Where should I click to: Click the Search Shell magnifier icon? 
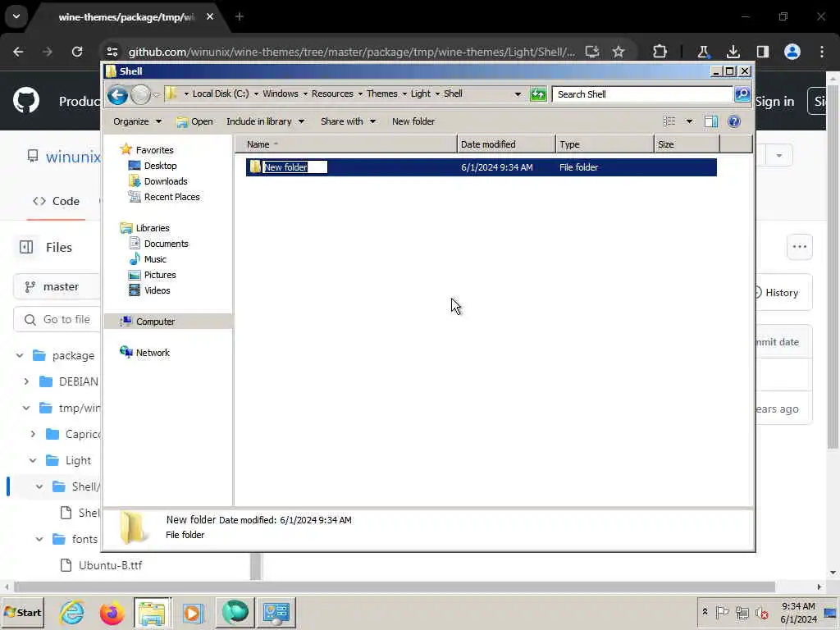[x=742, y=94]
